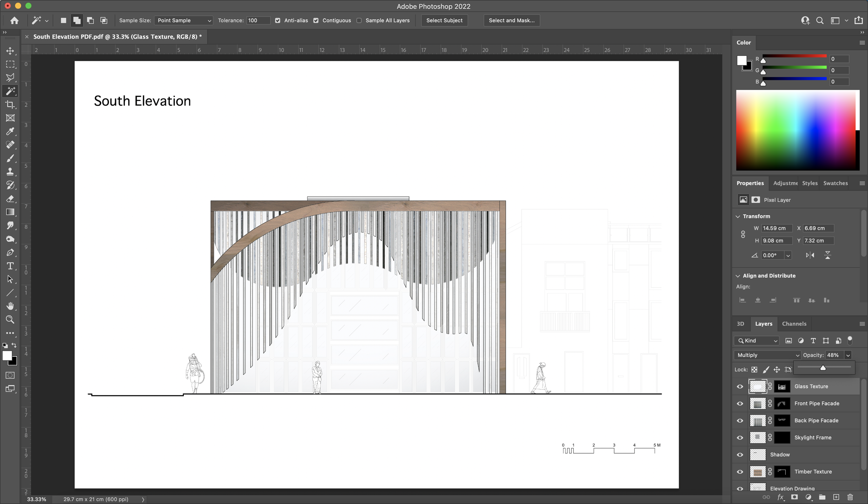Switch to the Channels tab
This screenshot has width=868, height=504.
794,323
